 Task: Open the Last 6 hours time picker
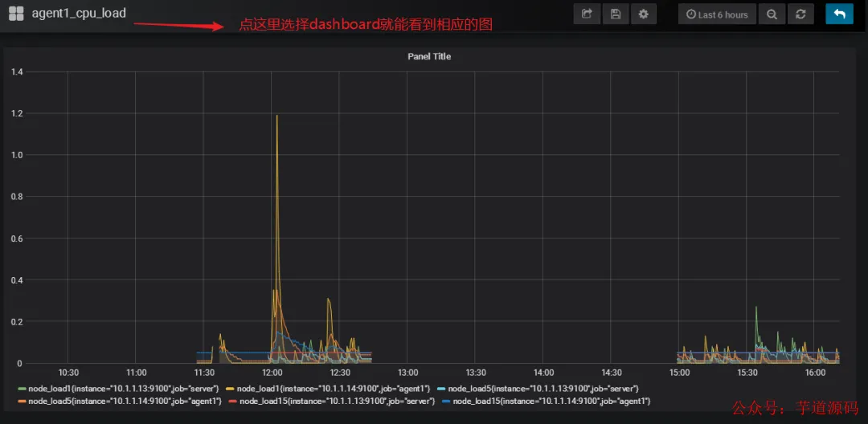pos(717,14)
